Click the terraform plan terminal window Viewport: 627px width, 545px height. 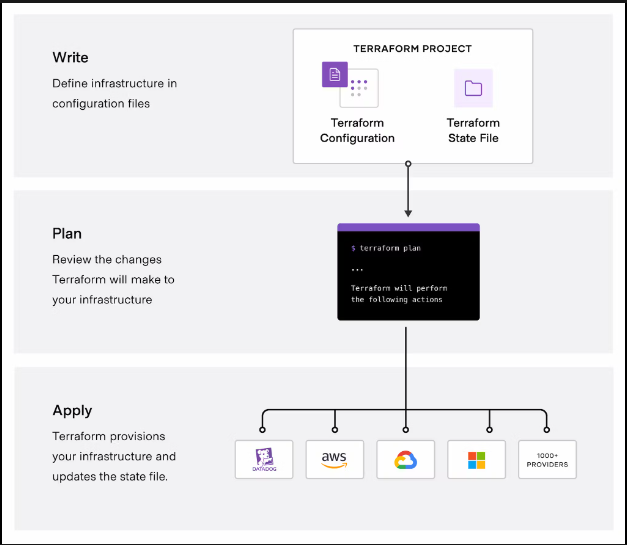click(408, 272)
